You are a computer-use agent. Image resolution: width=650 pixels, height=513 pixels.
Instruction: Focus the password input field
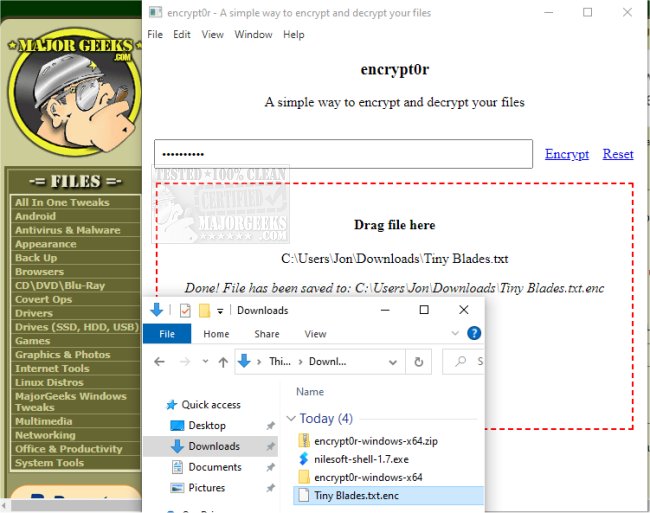coord(343,154)
